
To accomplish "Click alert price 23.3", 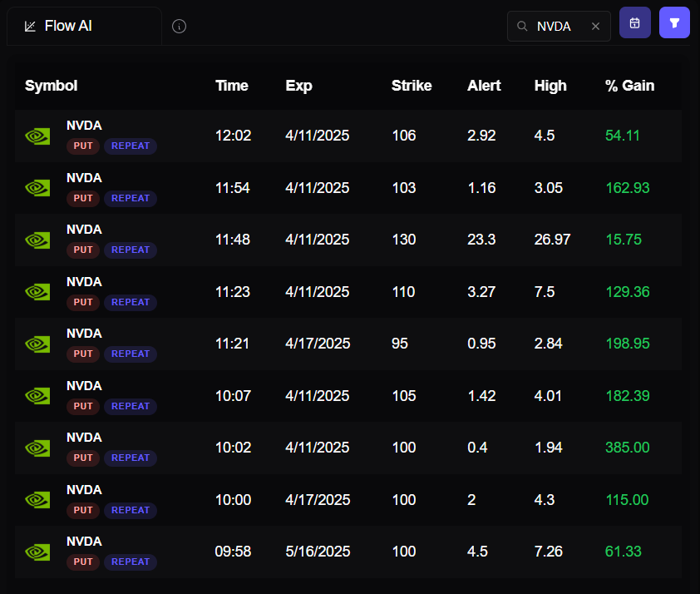I will click(481, 240).
